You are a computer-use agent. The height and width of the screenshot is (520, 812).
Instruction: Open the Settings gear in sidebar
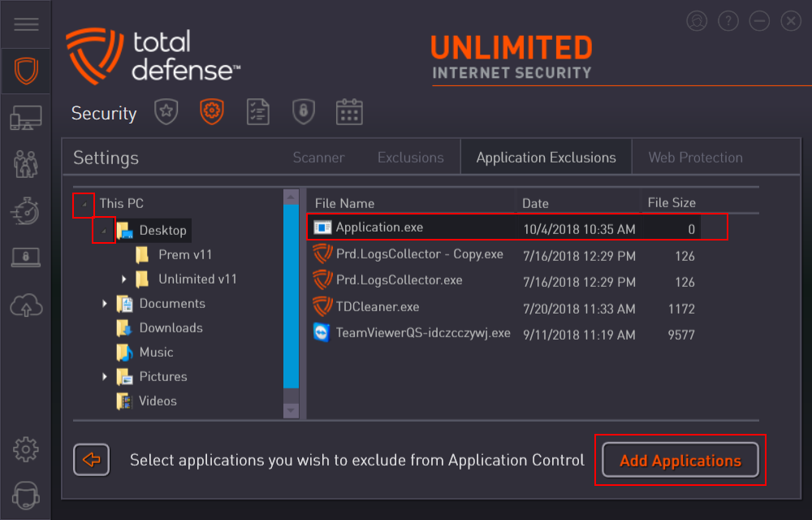(26, 449)
